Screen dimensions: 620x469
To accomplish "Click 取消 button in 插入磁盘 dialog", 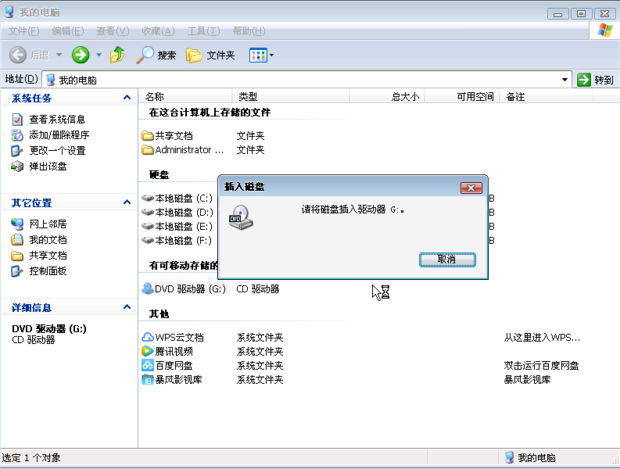I will 447,260.
